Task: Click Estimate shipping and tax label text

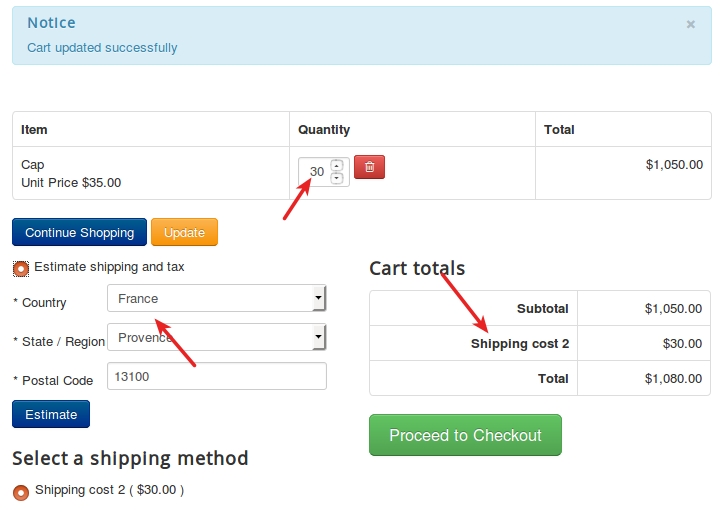Action: click(109, 267)
